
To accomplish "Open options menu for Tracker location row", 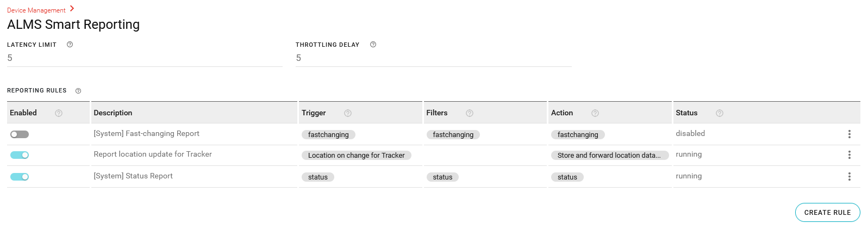I will tap(850, 155).
